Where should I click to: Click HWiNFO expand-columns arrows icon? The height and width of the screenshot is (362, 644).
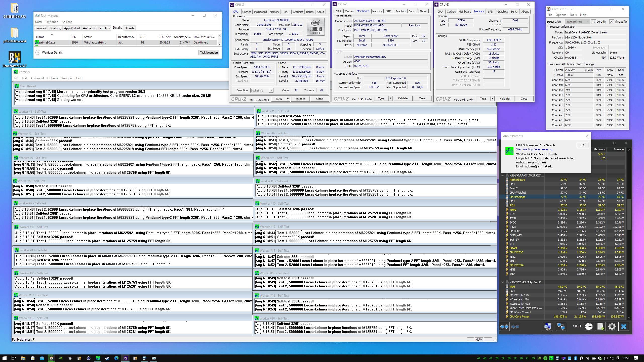point(504,327)
